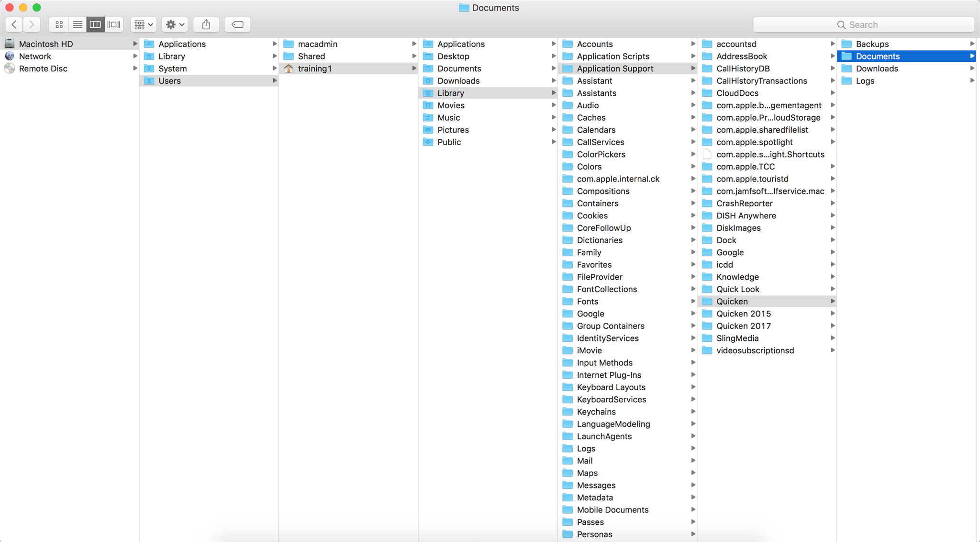Select the macadmin user folder

point(317,44)
